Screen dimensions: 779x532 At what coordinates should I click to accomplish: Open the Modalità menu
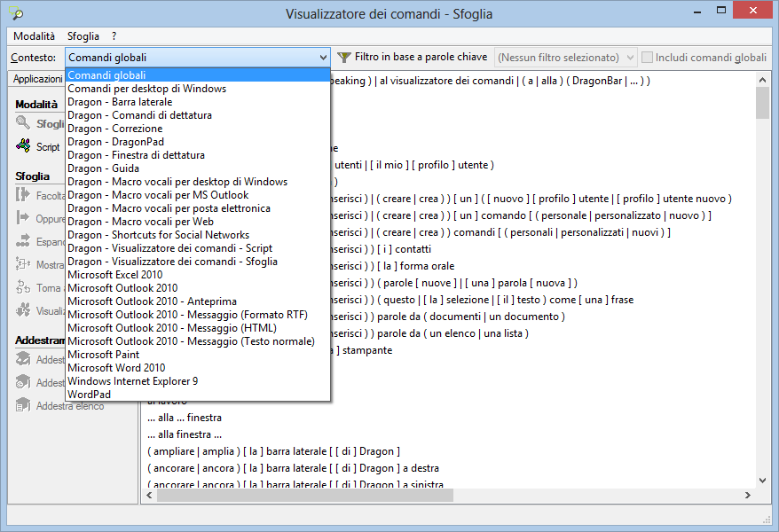pos(35,36)
